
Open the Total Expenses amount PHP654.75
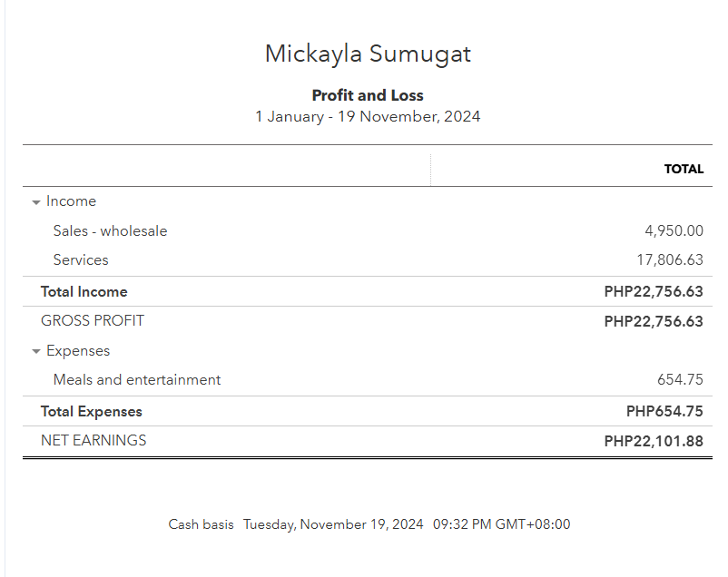click(x=664, y=412)
